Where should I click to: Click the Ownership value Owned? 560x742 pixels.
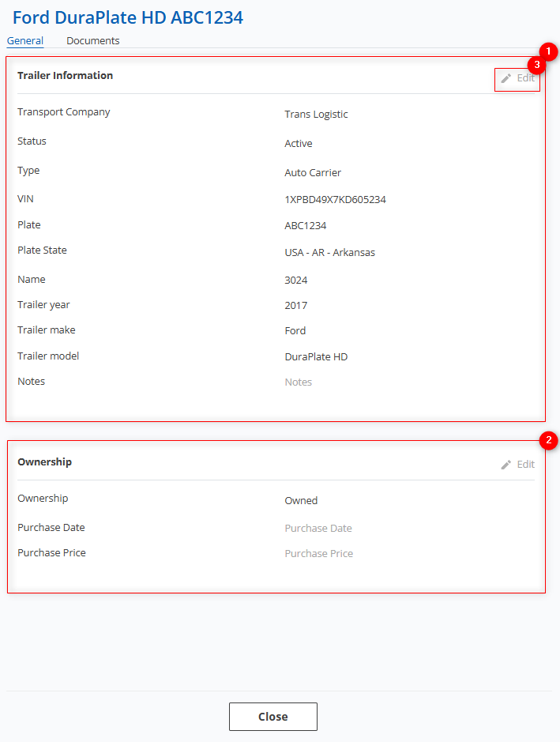301,501
